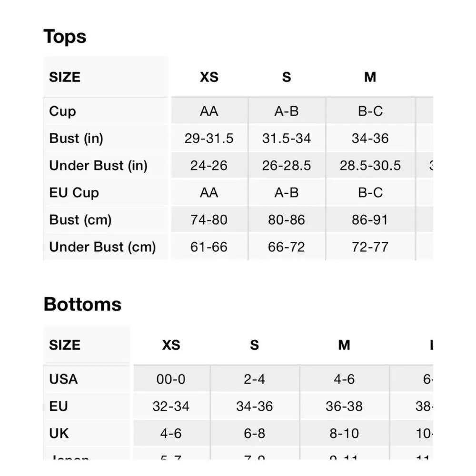Select the M column header in Tops table
Image resolution: width=476 pixels, height=476 pixels.
(x=370, y=77)
